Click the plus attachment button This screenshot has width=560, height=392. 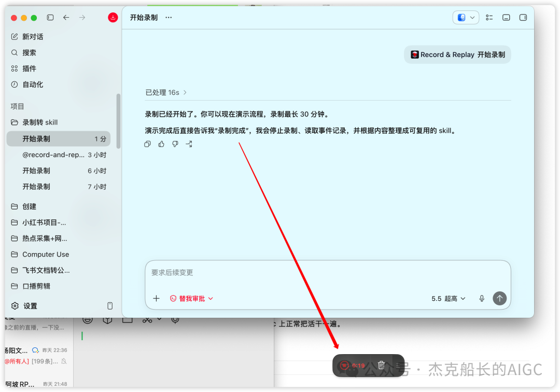[157, 299]
